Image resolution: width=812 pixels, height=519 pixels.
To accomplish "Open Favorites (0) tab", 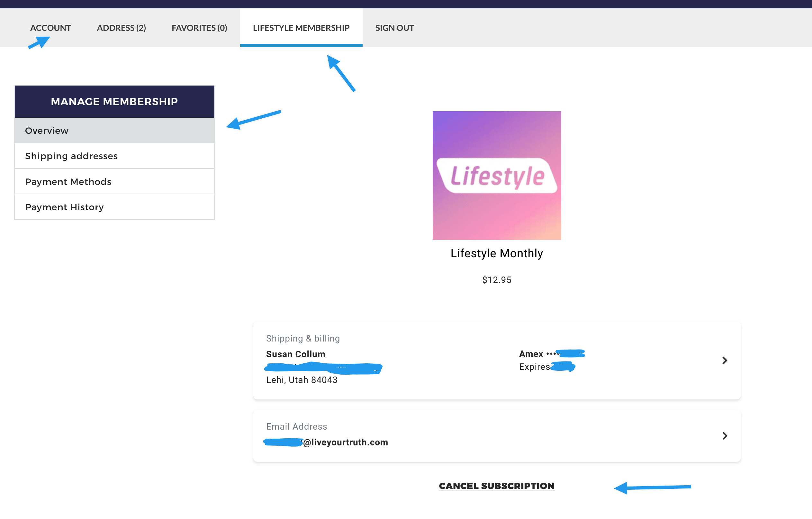I will pyautogui.click(x=199, y=28).
